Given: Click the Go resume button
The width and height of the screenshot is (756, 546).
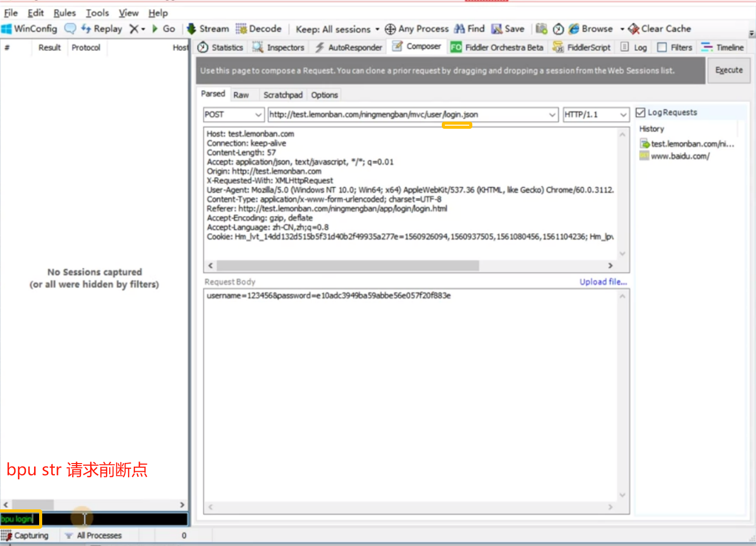Looking at the screenshot, I should [164, 29].
